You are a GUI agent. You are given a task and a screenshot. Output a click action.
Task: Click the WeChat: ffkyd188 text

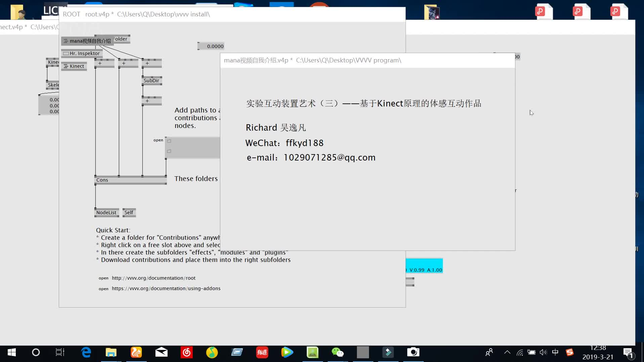tap(284, 143)
